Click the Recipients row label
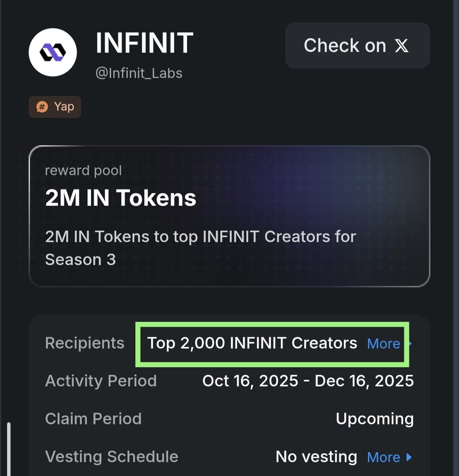 click(84, 343)
